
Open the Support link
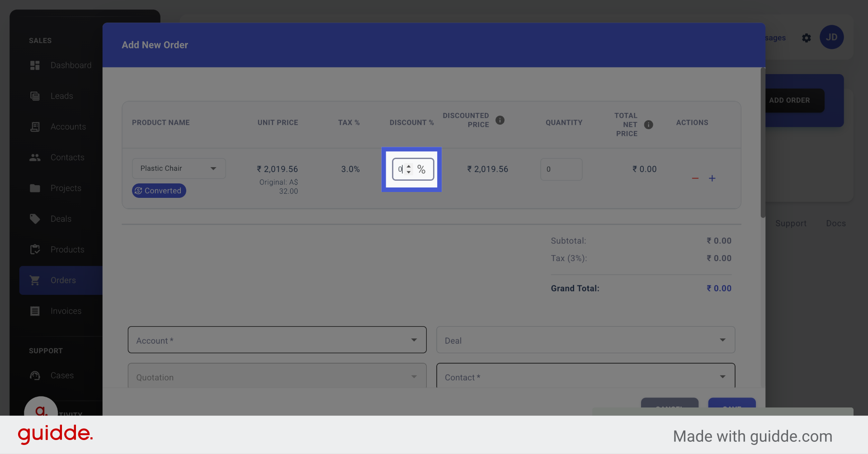[791, 223]
